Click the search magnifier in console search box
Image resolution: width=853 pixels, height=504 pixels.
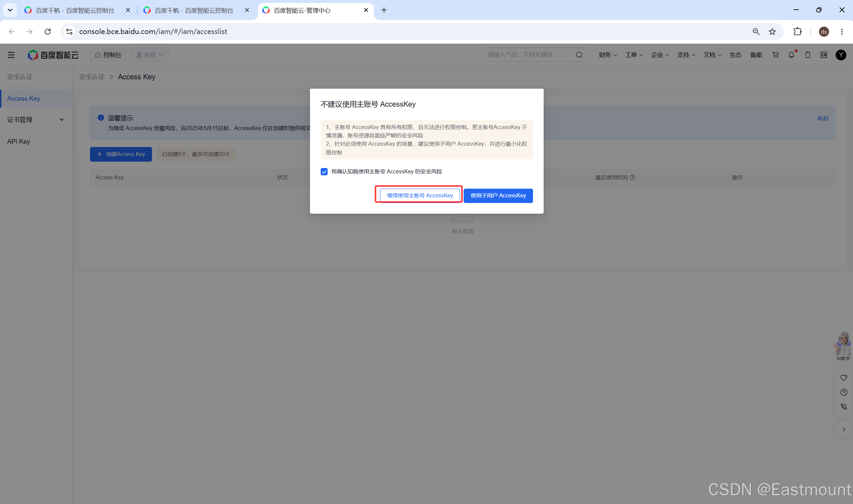579,55
